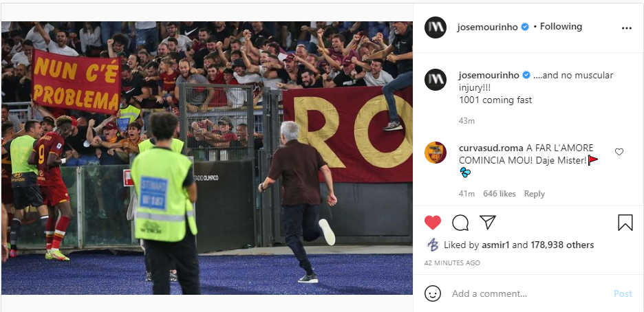Like curvasud.roma's comment with small heart

pyautogui.click(x=619, y=152)
